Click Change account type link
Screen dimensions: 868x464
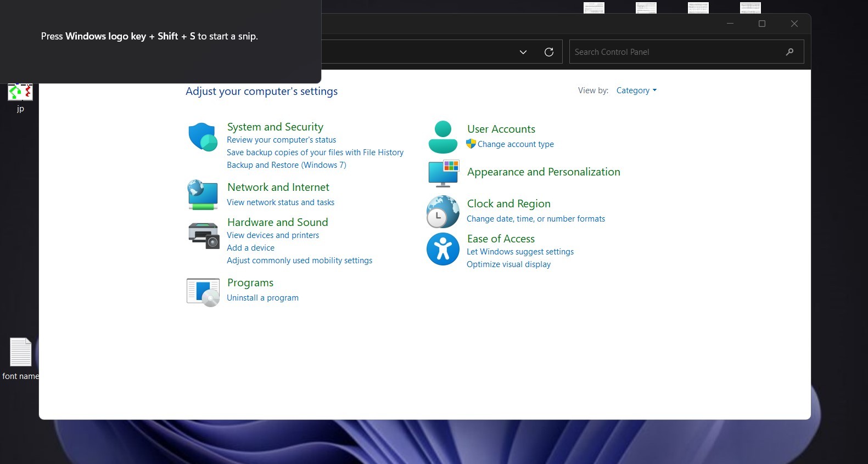(516, 144)
